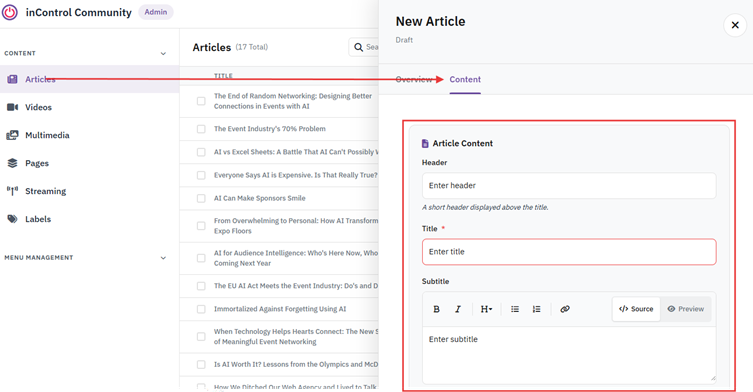753x392 pixels.
Task: Focus the articles search box
Action: pyautogui.click(x=364, y=47)
